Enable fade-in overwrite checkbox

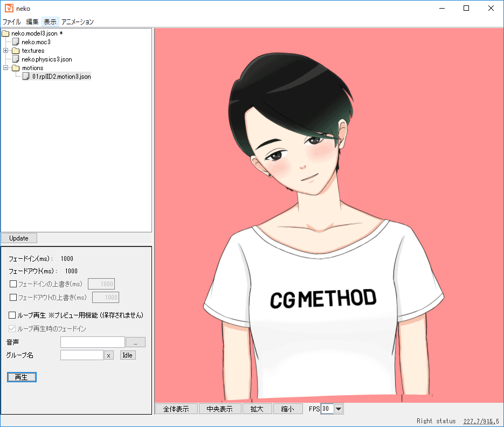(x=13, y=284)
